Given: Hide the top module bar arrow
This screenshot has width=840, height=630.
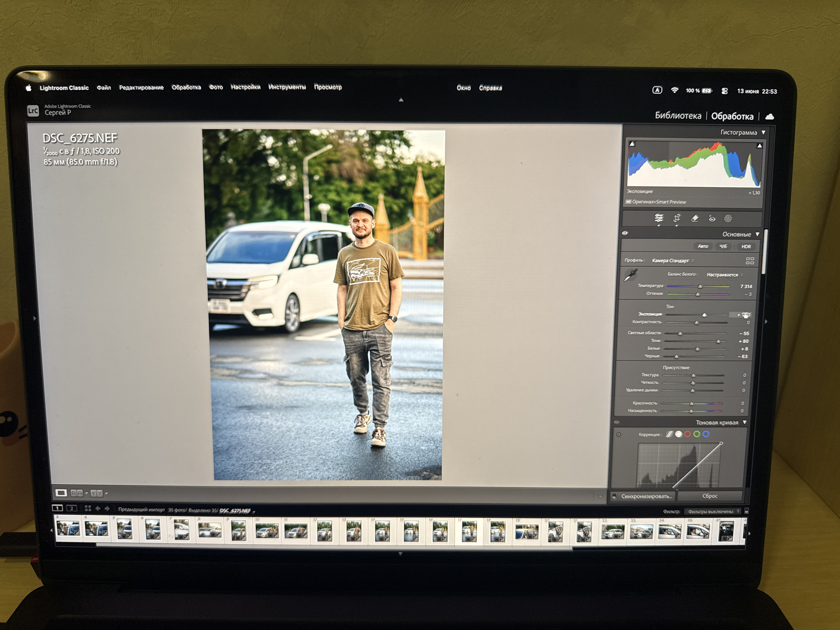Looking at the screenshot, I should (401, 100).
